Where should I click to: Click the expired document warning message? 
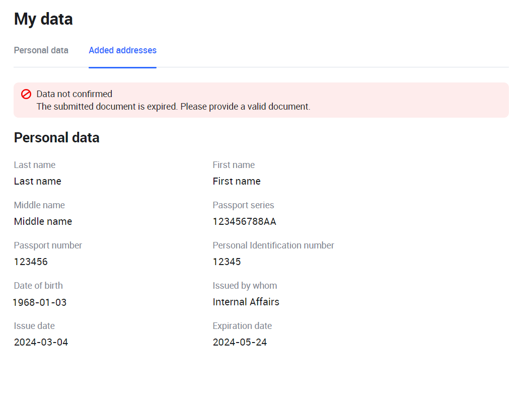click(173, 107)
